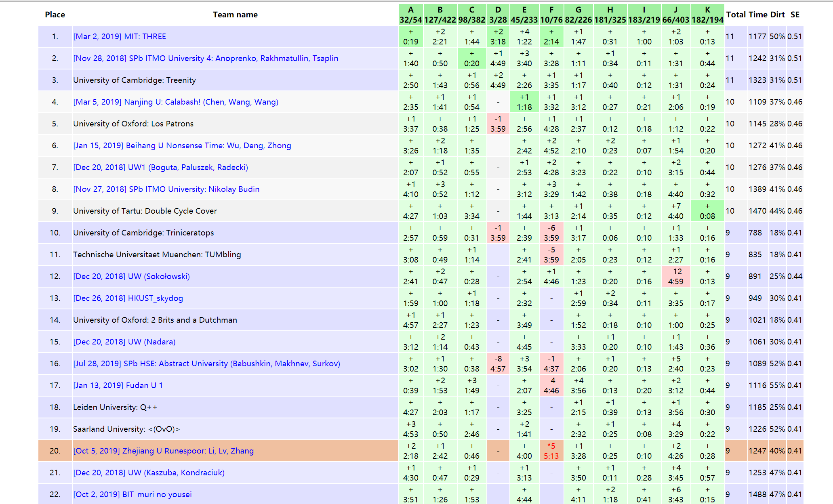Open the MIT: THREE team link
The height and width of the screenshot is (504, 833).
pos(120,36)
